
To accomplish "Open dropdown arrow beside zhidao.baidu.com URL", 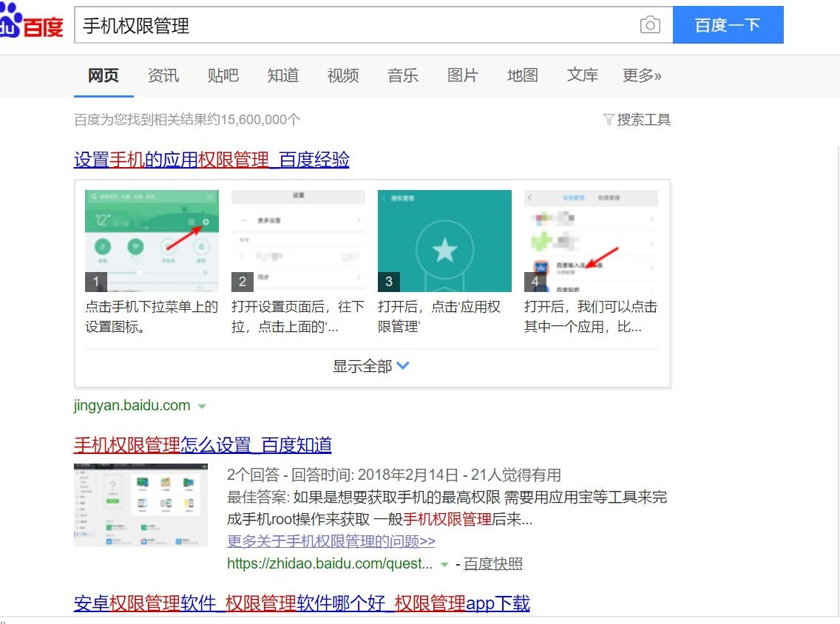I will point(444,565).
